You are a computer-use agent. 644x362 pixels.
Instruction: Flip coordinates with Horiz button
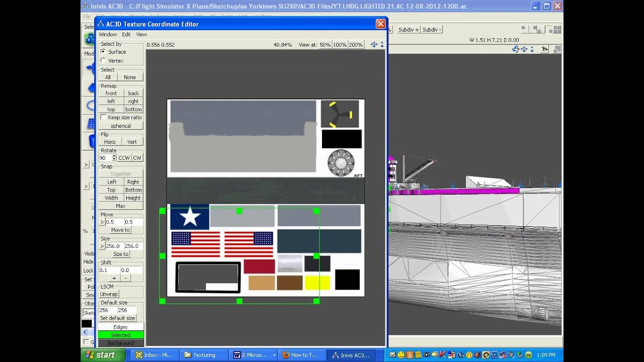pos(110,142)
